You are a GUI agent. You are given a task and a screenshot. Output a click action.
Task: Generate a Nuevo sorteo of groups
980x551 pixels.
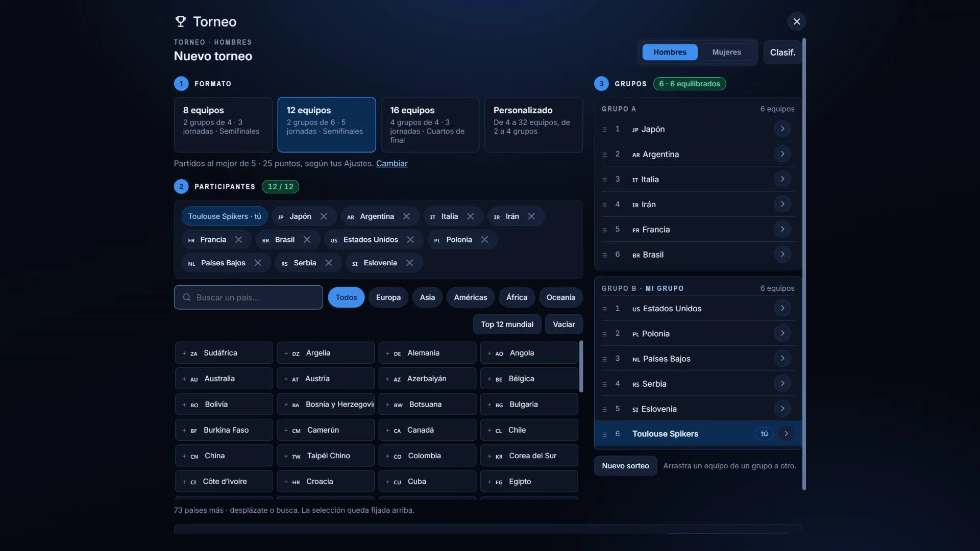pyautogui.click(x=625, y=466)
